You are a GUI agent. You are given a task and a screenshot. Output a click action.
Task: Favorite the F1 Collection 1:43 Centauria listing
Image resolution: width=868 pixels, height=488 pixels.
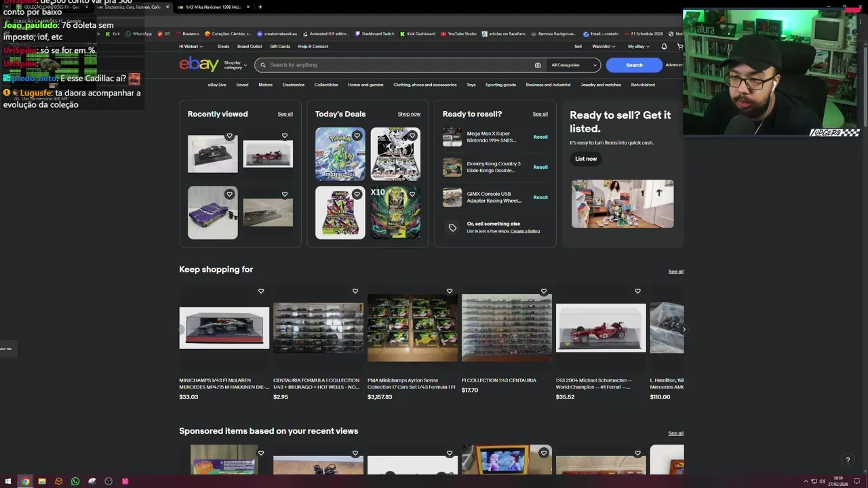[543, 291]
